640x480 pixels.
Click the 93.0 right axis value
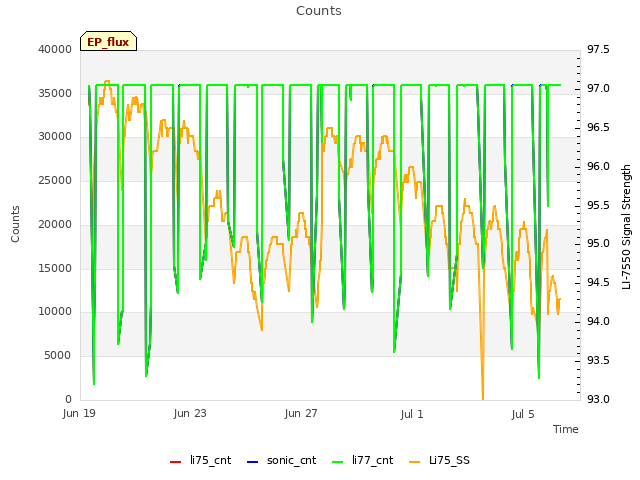598,399
